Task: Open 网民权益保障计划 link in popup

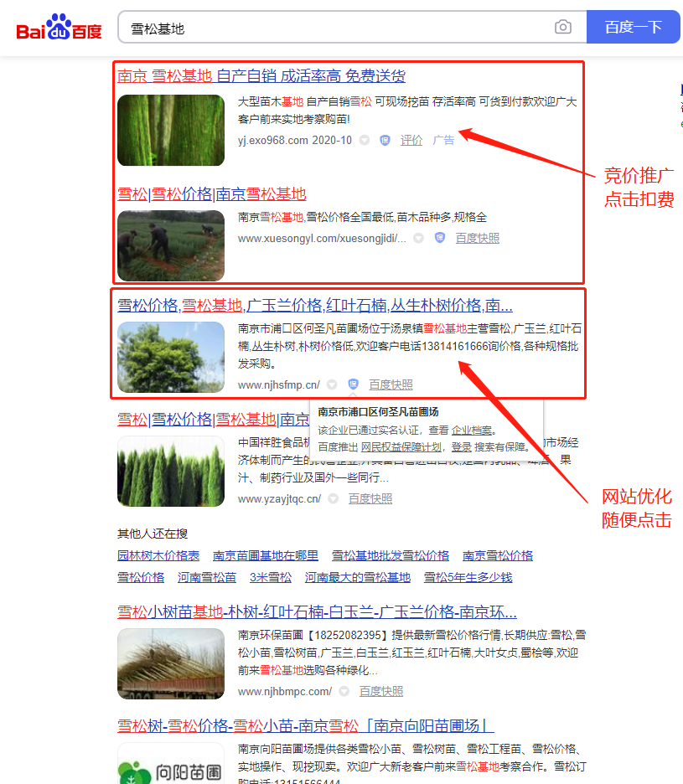Action: click(401, 447)
